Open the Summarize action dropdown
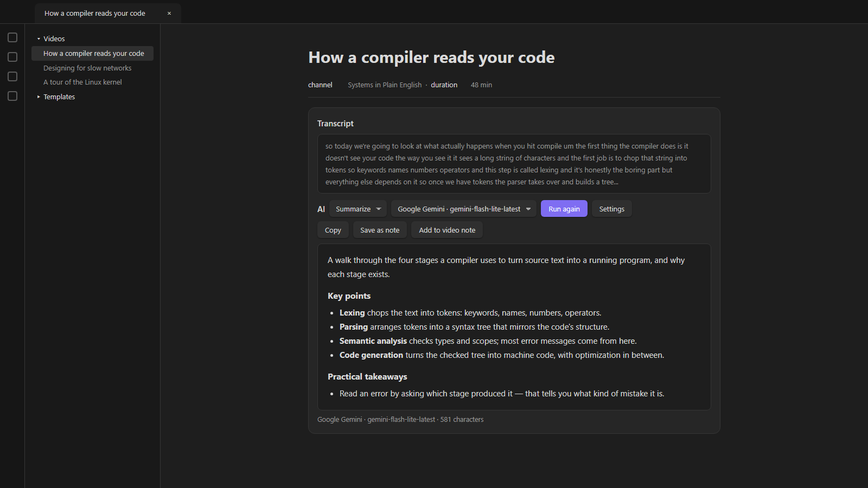Viewport: 868px width, 488px height. 358,209
